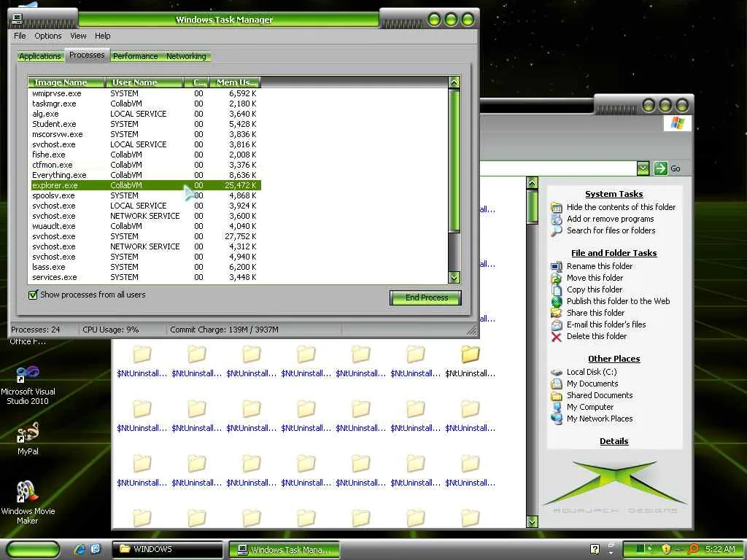Click the Hide the contents folder icon
Viewport: 747px width, 560px height.
click(557, 207)
